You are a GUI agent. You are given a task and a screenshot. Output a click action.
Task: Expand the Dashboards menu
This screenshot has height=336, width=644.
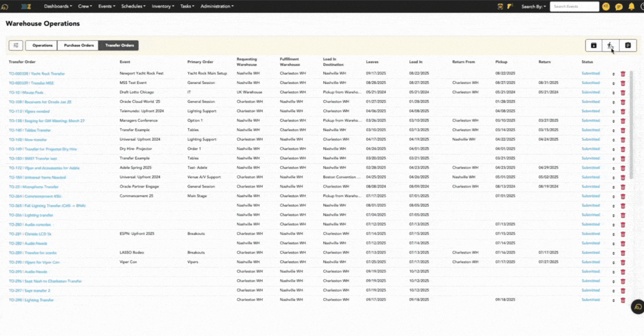click(58, 6)
